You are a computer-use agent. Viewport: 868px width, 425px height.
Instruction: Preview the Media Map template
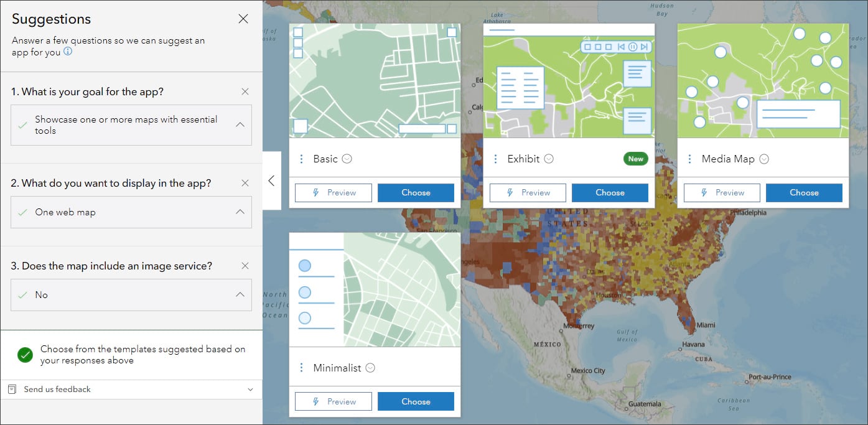click(722, 193)
